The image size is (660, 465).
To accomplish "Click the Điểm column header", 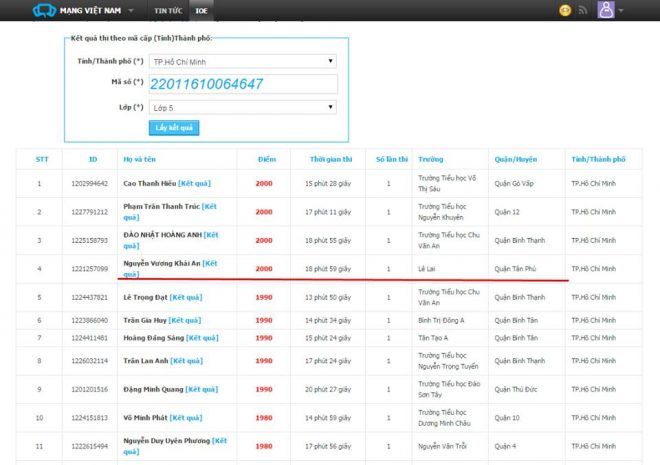I will (266, 159).
